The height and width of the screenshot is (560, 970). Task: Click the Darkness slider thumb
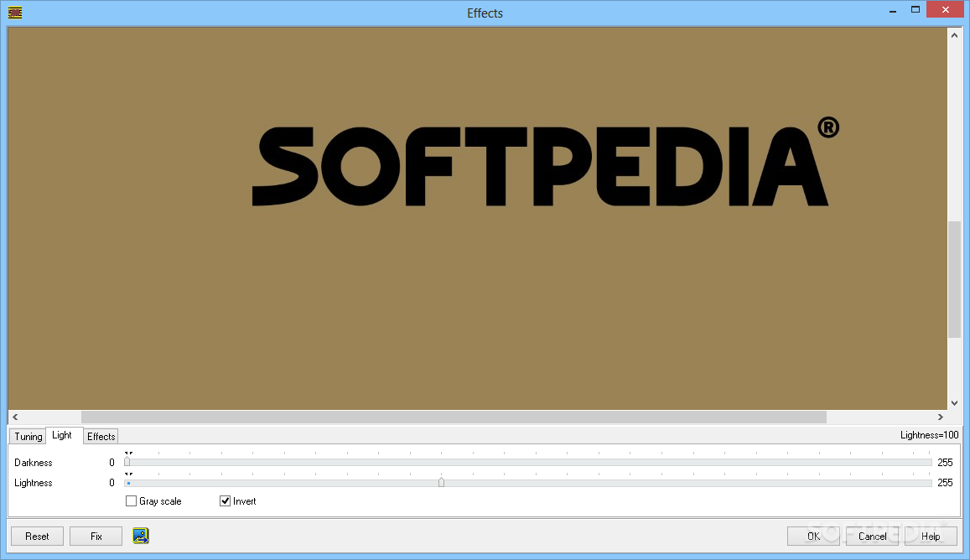(127, 462)
